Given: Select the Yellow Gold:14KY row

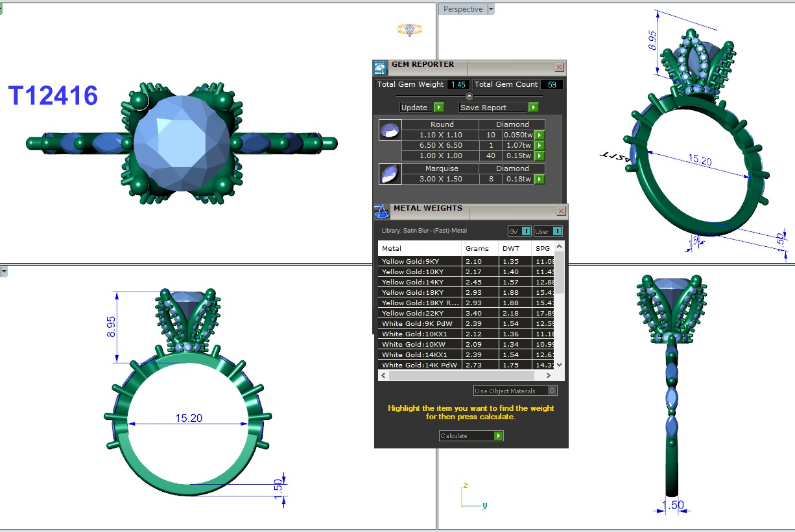Looking at the screenshot, I should click(x=420, y=283).
